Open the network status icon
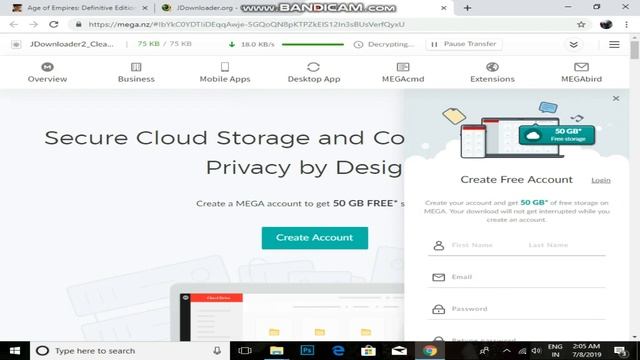 (x=522, y=351)
